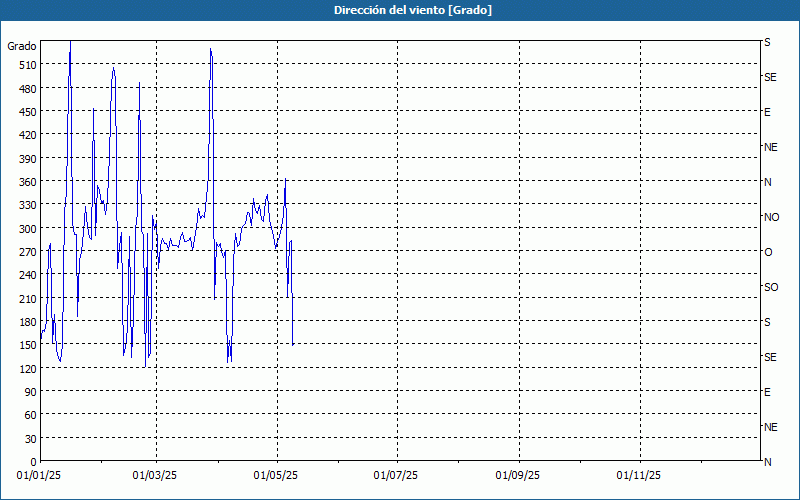The width and height of the screenshot is (800, 500).
Task: Click the E compass label level with 90
Action: coord(767,392)
